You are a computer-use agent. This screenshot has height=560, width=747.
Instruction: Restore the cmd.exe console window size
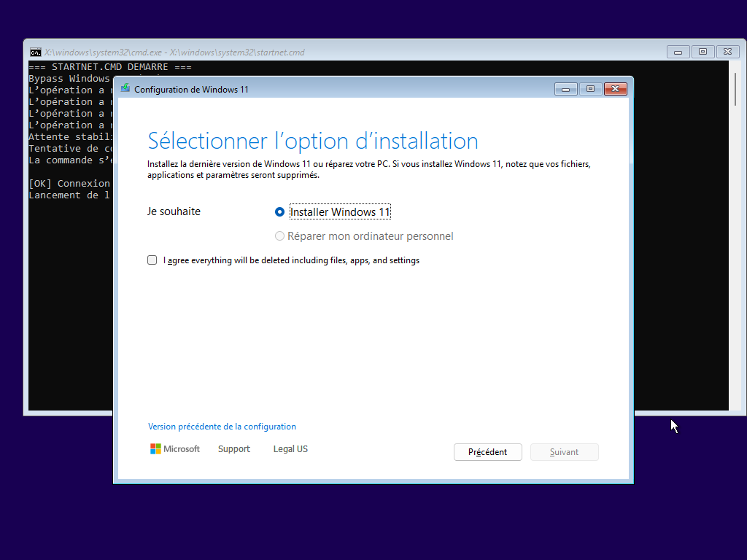pos(703,52)
